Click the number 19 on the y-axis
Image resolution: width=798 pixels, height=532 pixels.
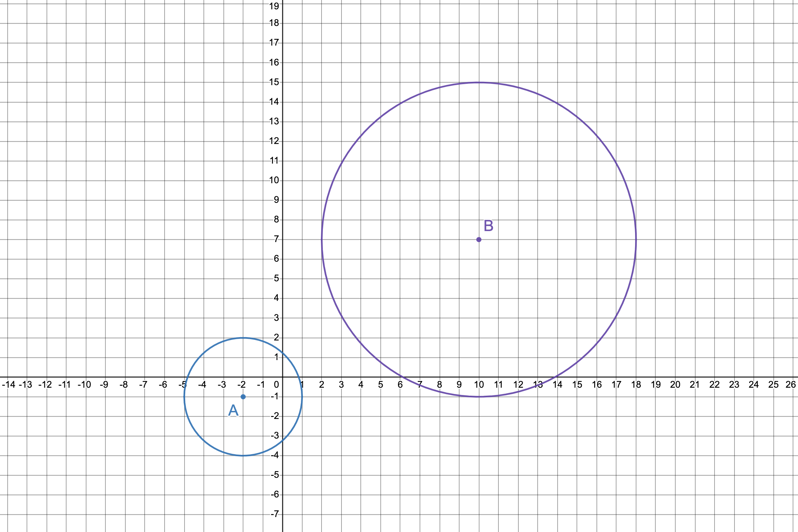[x=275, y=6]
